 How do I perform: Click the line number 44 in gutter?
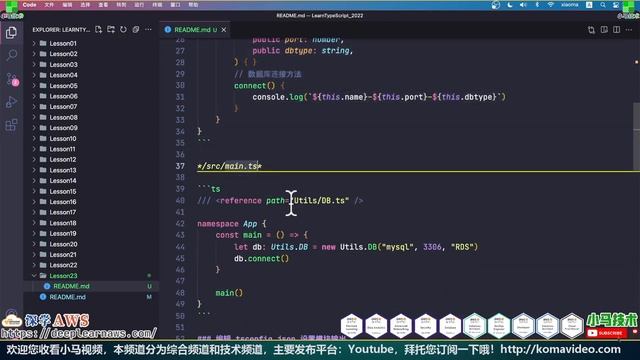tap(180, 247)
